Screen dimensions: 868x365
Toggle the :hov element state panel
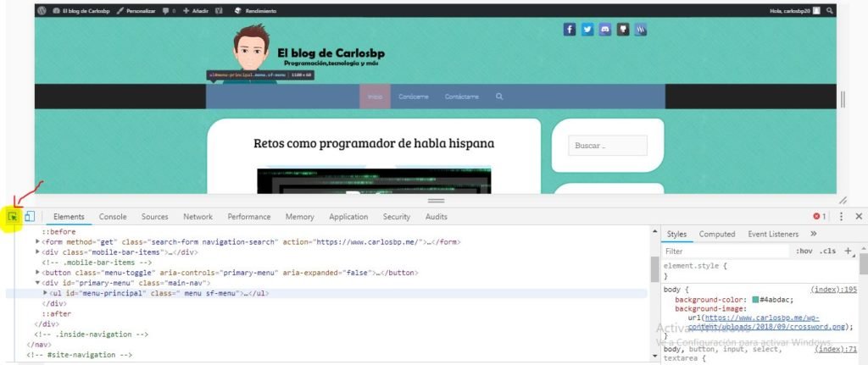pos(804,251)
